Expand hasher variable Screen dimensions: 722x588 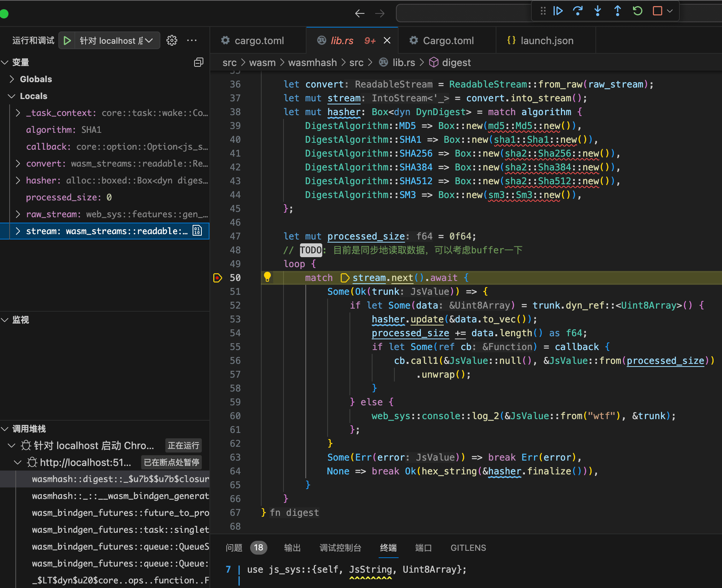(x=18, y=180)
